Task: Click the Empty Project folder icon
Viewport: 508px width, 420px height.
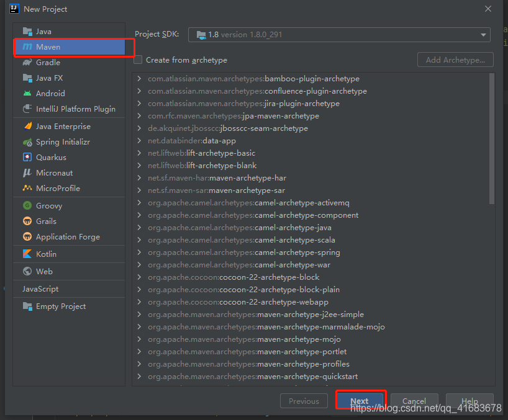Action: click(x=27, y=306)
